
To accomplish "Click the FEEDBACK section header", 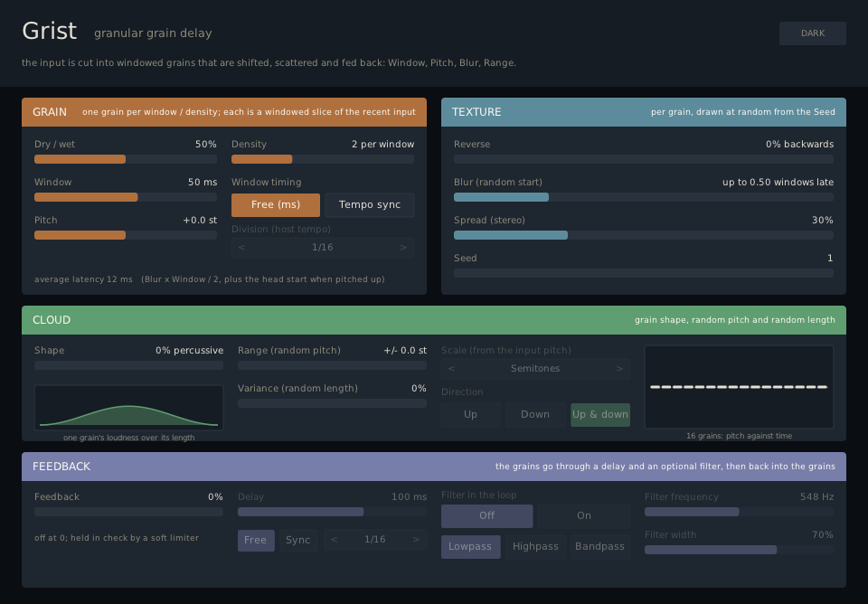I will click(x=434, y=467).
